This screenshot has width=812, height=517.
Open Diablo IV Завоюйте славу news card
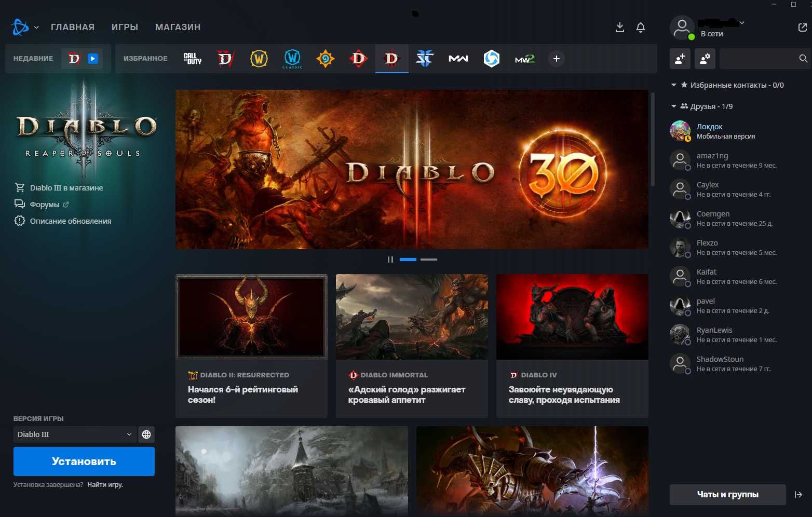572,346
